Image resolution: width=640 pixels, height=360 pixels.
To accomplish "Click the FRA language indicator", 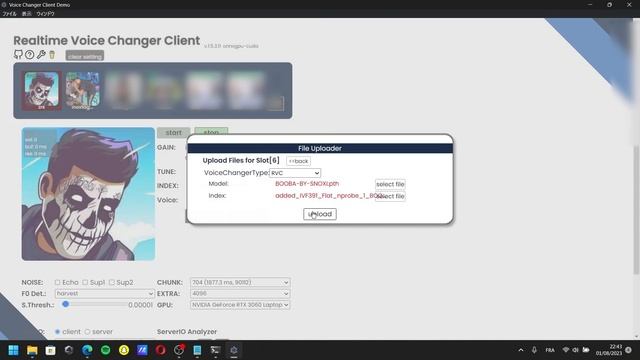I will tap(550, 350).
